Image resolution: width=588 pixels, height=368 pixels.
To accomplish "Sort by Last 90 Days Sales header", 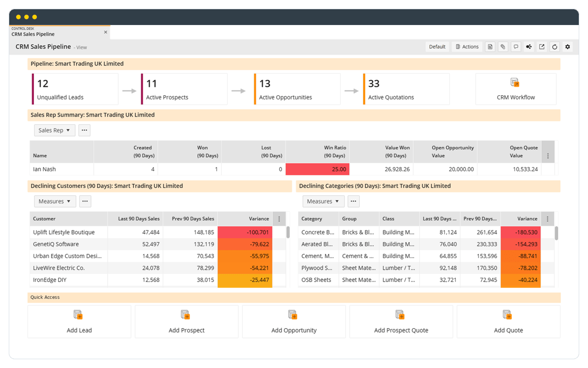I will tap(135, 219).
